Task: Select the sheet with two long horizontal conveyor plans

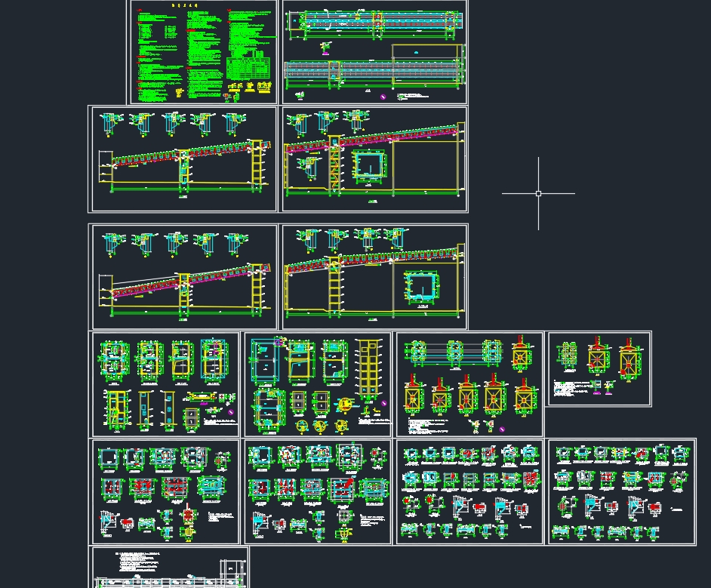Action: click(374, 52)
